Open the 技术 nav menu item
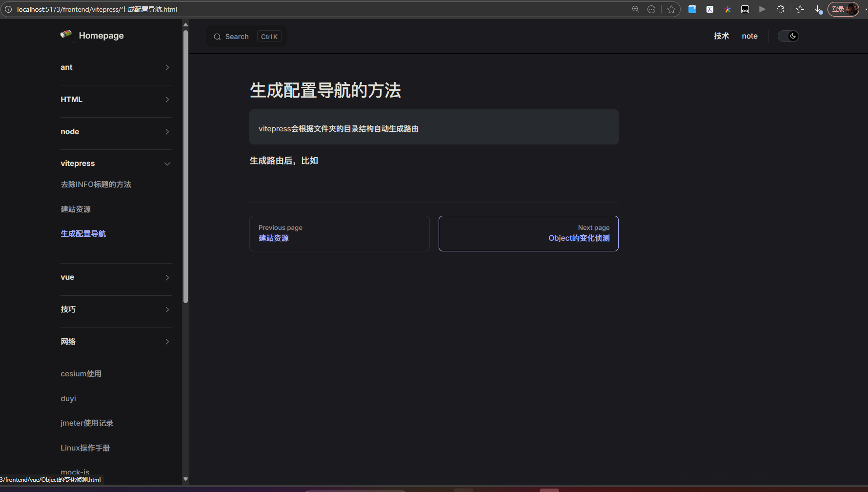This screenshot has height=492, width=868. coord(721,36)
